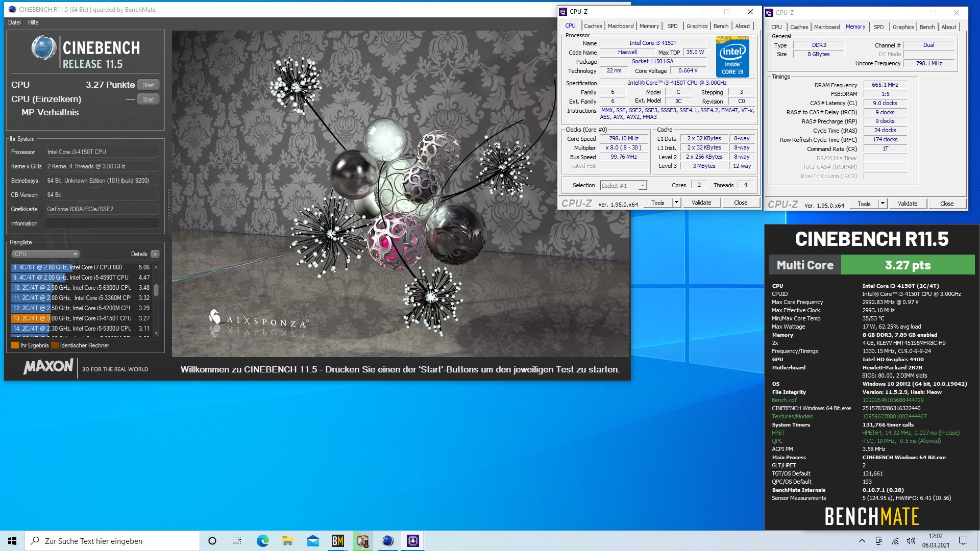Click ranking list scrollbar down arrow
The height and width of the screenshot is (551, 980).
click(x=156, y=333)
